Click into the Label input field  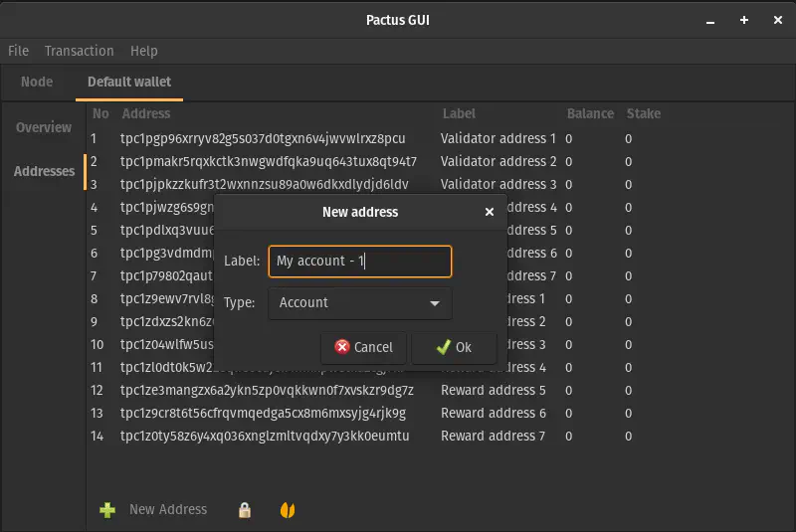(360, 262)
